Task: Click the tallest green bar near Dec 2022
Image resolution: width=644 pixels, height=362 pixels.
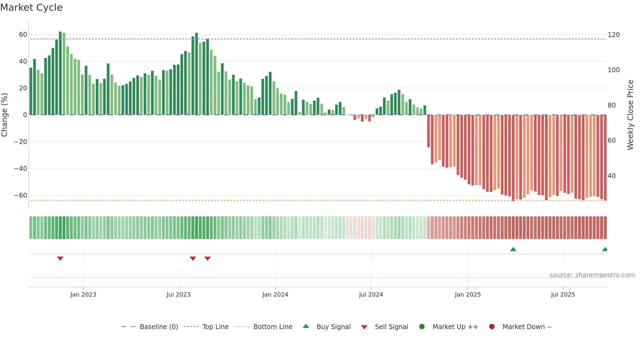Action: [60, 73]
